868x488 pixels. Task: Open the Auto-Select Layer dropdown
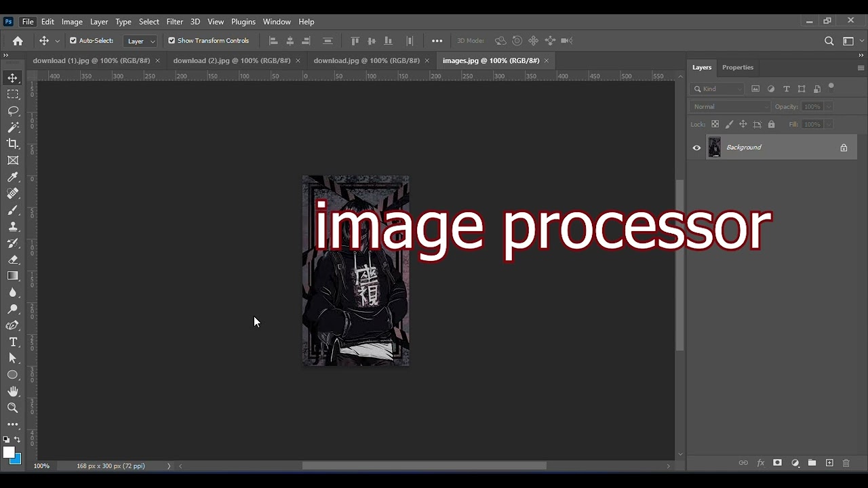(x=141, y=41)
